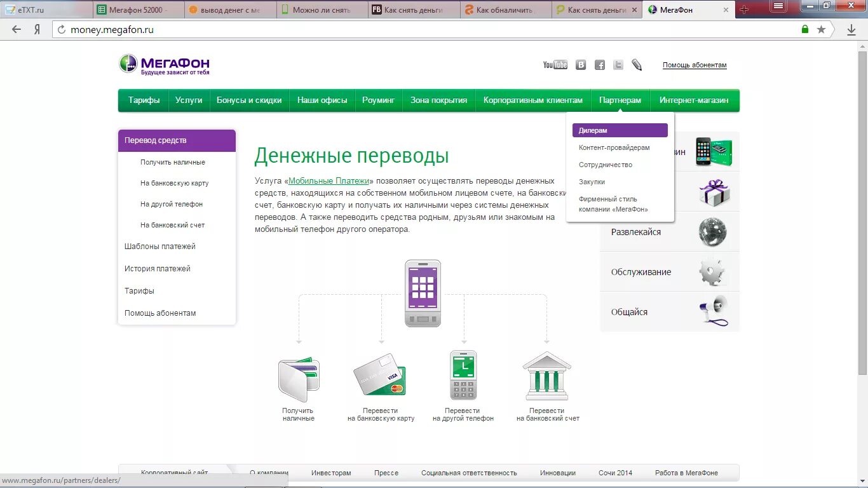Click the gear icon beside Обслуживание
868x488 pixels.
point(712,272)
